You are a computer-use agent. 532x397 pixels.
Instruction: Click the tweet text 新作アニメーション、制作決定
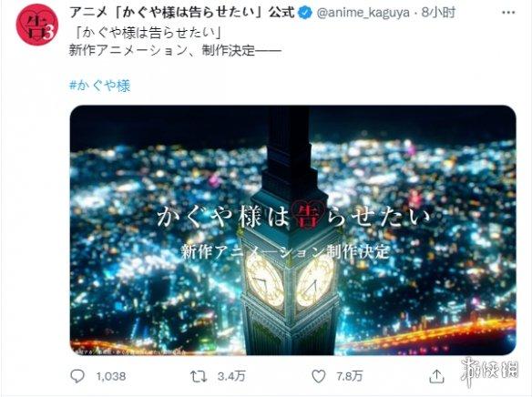(175, 50)
